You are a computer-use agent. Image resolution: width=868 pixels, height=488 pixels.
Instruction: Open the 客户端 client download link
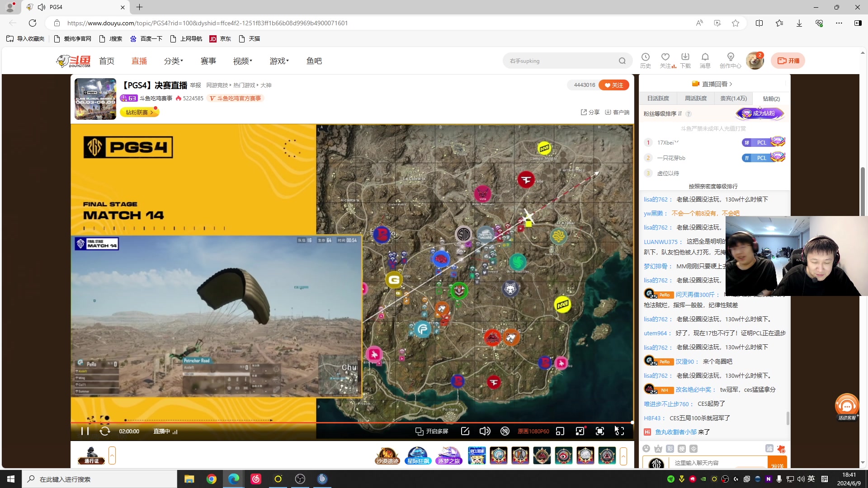click(617, 112)
